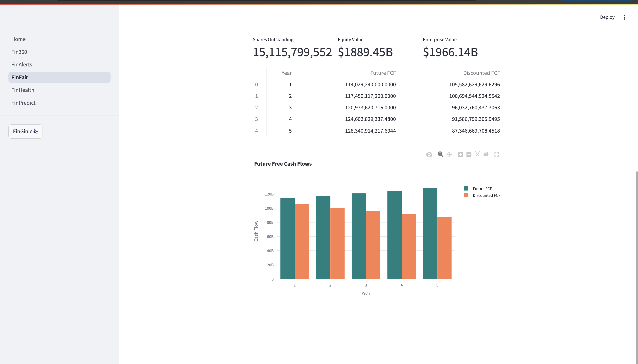
Task: Select the chart Zoom box tool
Action: 440,155
